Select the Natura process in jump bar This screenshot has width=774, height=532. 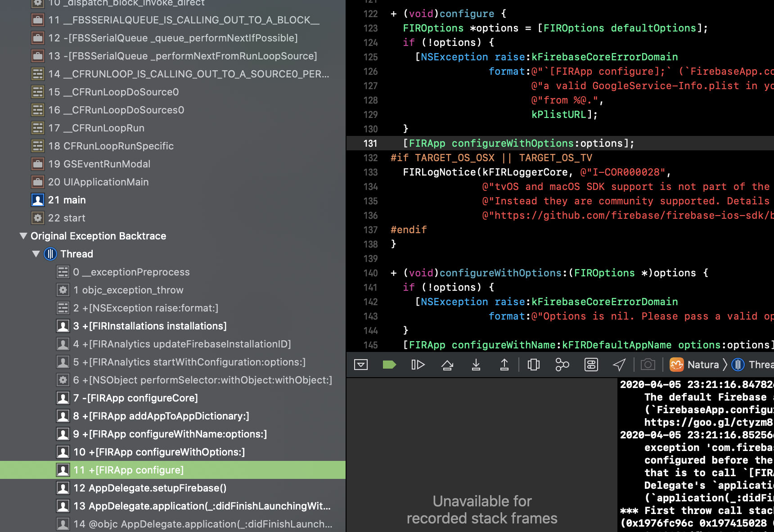[694, 365]
